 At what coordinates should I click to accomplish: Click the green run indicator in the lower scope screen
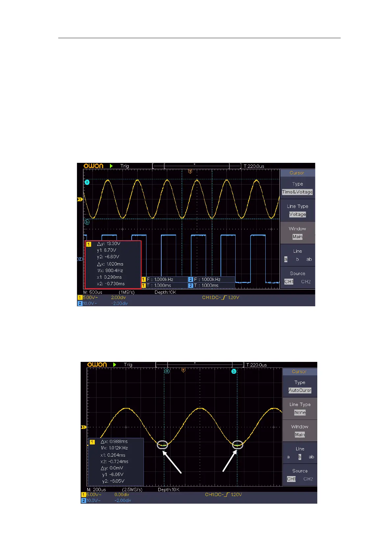pos(115,365)
